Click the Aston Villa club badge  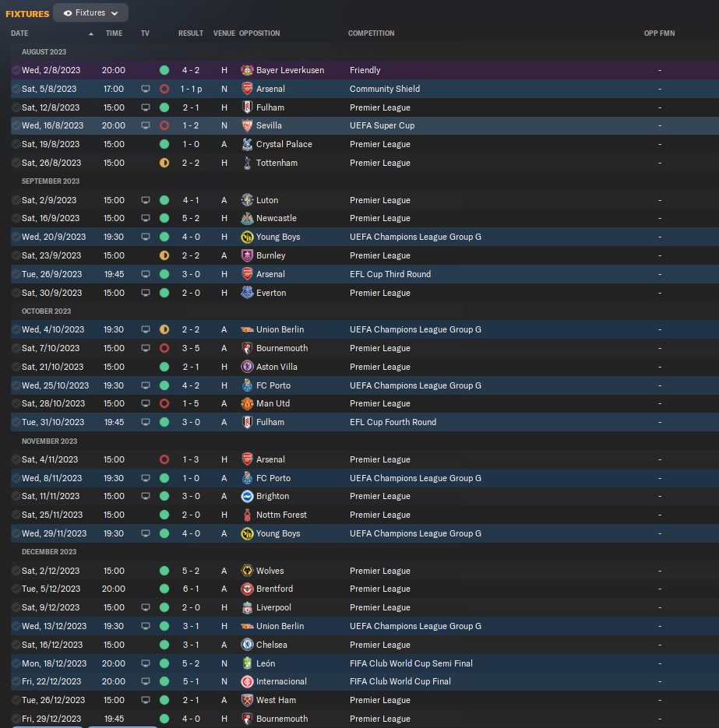247,367
